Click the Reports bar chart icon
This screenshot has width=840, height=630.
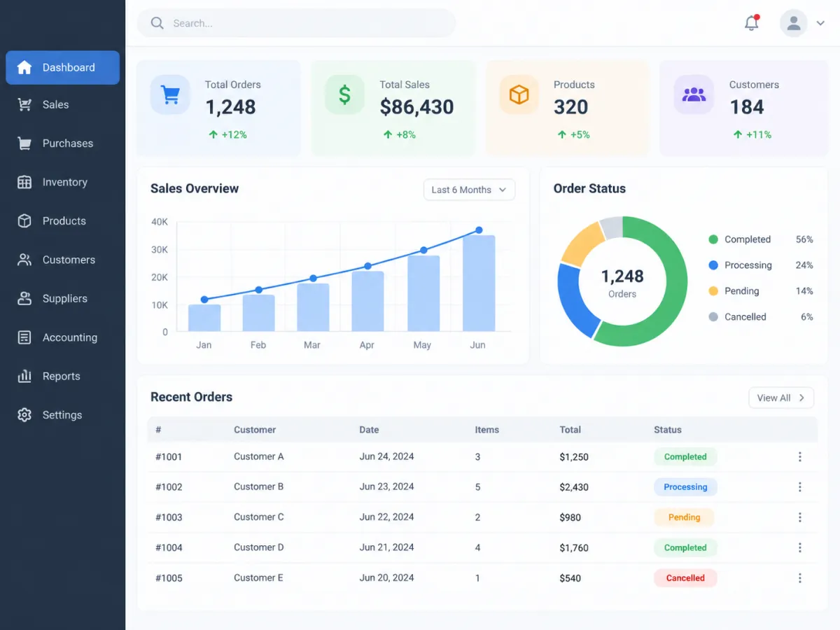[24, 376]
